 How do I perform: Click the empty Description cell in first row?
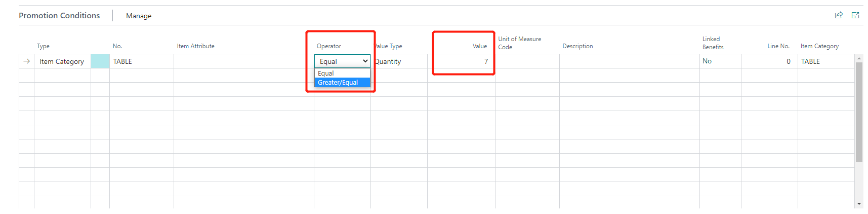tap(630, 61)
